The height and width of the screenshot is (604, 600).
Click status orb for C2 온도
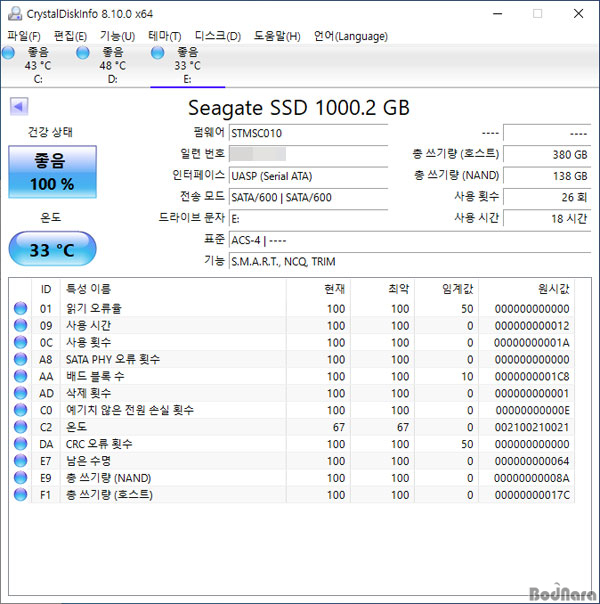(20, 427)
